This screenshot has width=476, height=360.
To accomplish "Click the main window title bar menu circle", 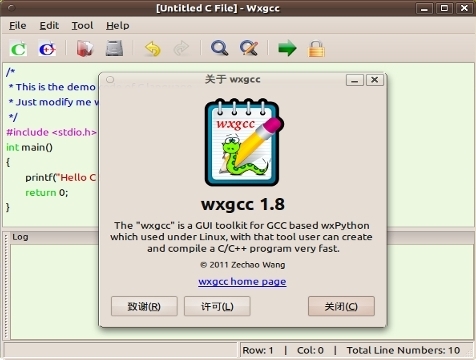I will [x=11, y=8].
